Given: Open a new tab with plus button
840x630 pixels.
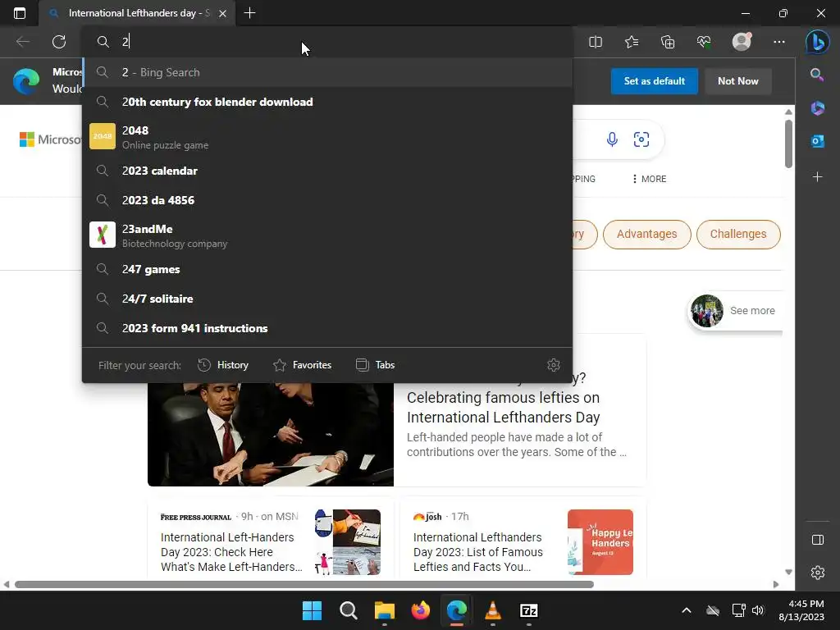Looking at the screenshot, I should click(249, 13).
